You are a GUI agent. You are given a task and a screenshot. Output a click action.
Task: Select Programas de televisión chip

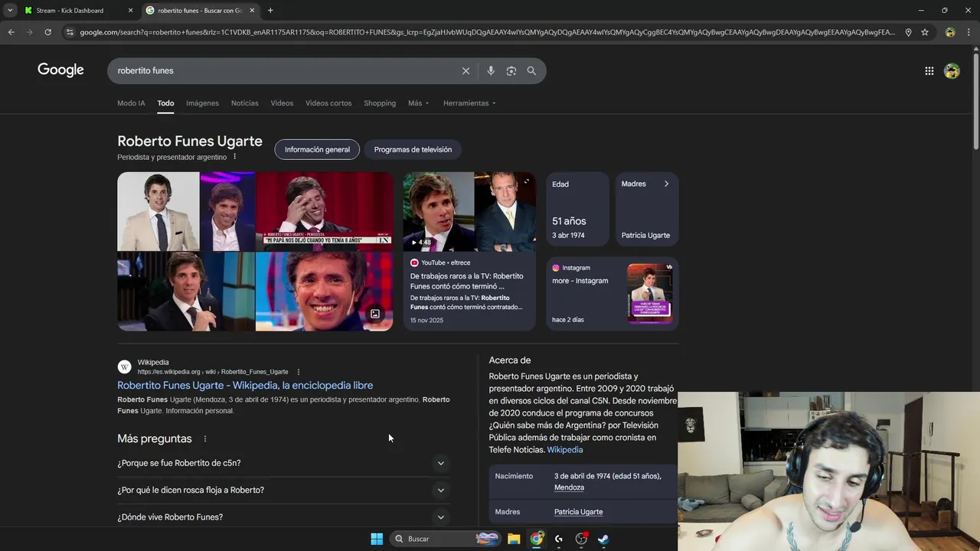pyautogui.click(x=413, y=149)
